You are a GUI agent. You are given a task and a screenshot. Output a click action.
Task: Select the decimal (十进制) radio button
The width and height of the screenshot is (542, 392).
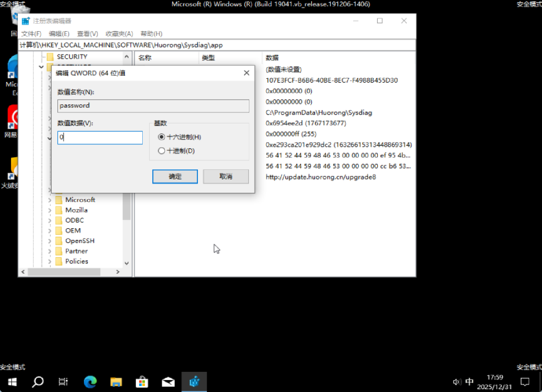(162, 151)
